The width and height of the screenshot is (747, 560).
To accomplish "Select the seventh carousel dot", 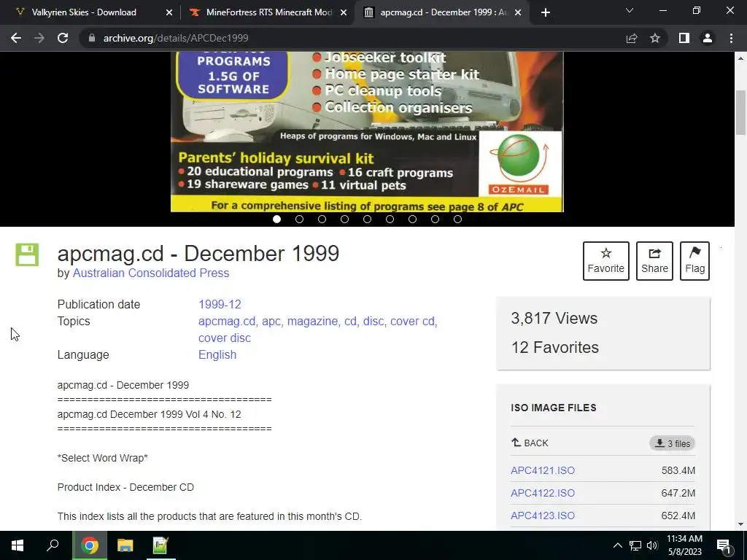I will tap(413, 219).
